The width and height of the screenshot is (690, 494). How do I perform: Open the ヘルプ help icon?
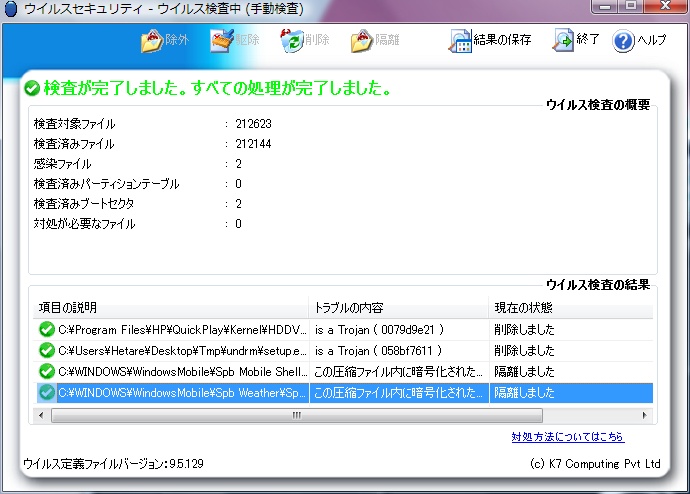(x=623, y=41)
